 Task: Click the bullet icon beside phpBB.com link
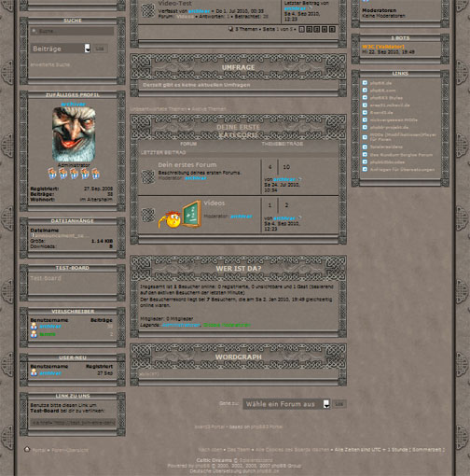365,91
